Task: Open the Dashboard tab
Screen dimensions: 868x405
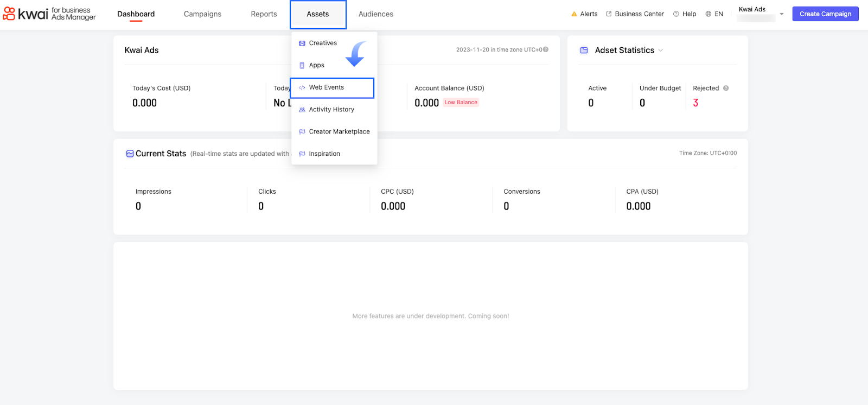Action: point(136,14)
